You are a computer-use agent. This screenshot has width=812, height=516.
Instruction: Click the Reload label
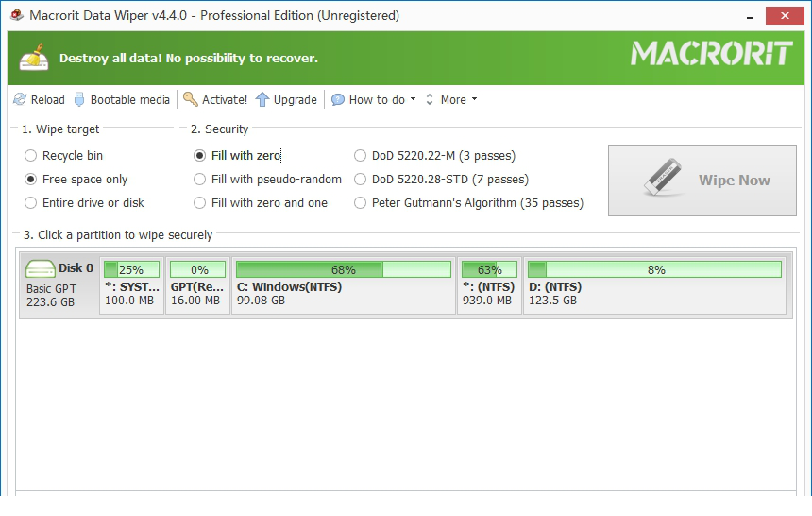47,99
